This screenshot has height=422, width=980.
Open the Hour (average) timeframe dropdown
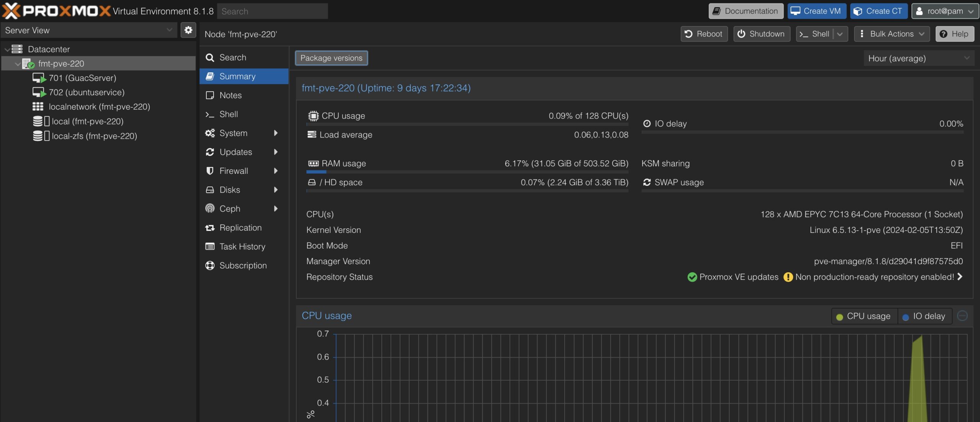918,58
